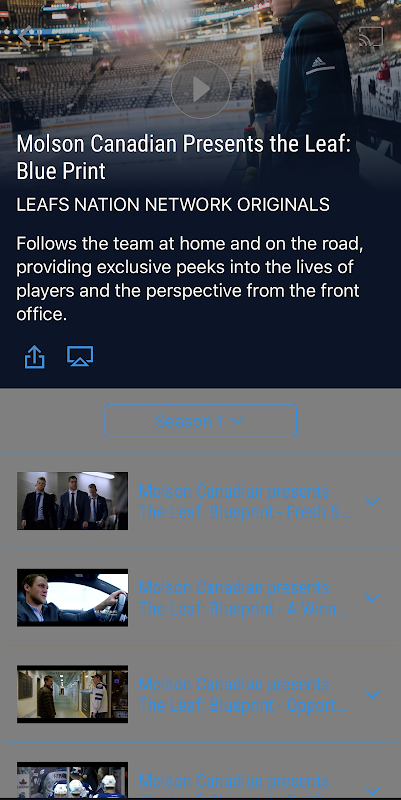This screenshot has height=800, width=401.
Task: Expand the A Winn... episode chevron
Action: tap(372, 598)
